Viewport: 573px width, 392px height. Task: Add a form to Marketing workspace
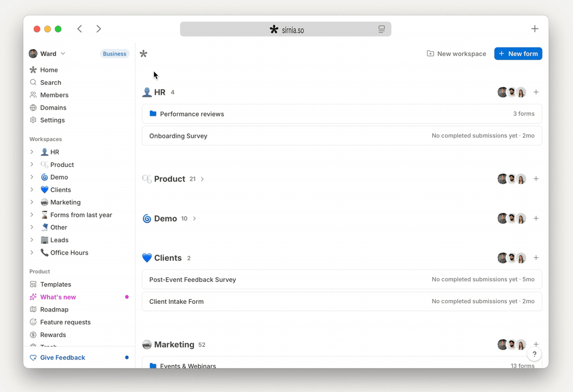pos(536,344)
